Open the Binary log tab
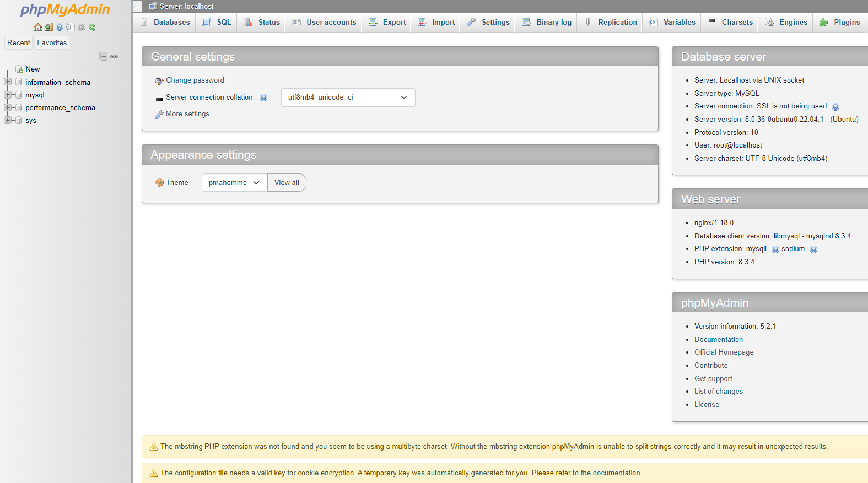The width and height of the screenshot is (868, 483). coord(547,23)
